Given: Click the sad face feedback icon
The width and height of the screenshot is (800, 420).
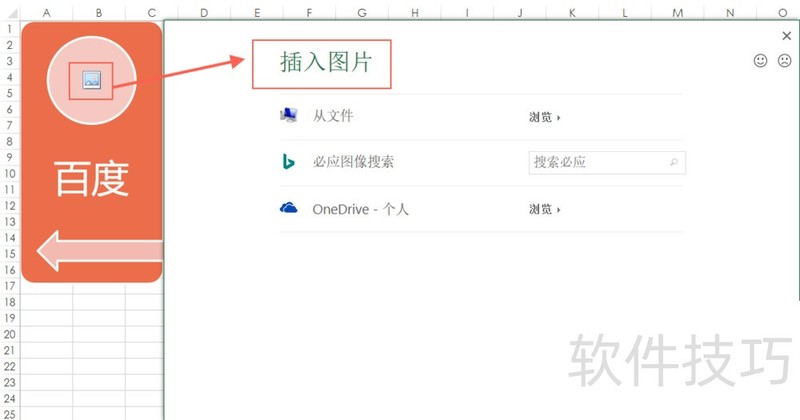Looking at the screenshot, I should tap(784, 61).
